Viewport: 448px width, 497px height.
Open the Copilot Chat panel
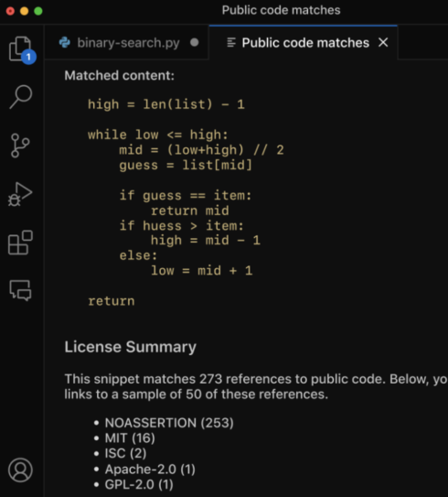(x=20, y=290)
